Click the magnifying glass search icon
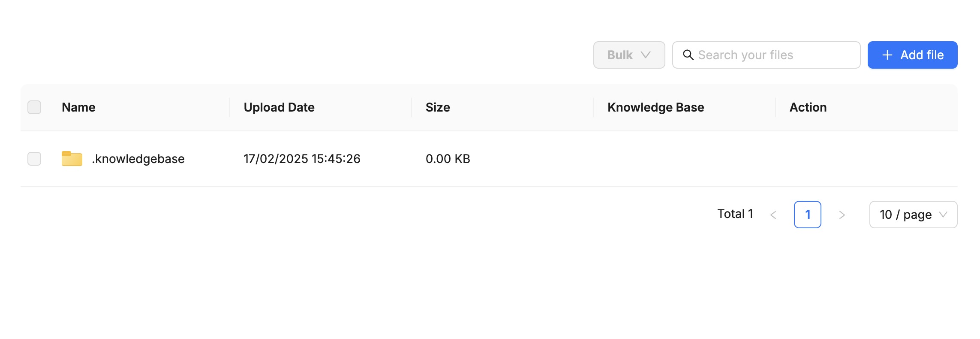Image resolution: width=980 pixels, height=339 pixels. tap(688, 55)
